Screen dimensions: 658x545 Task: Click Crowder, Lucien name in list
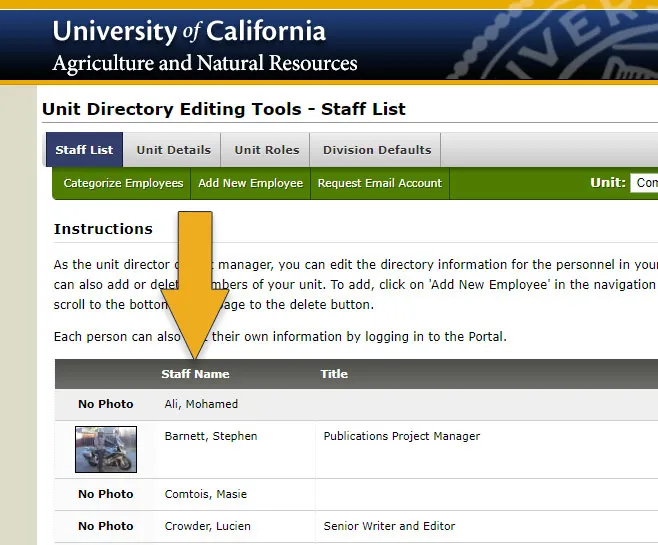[207, 526]
